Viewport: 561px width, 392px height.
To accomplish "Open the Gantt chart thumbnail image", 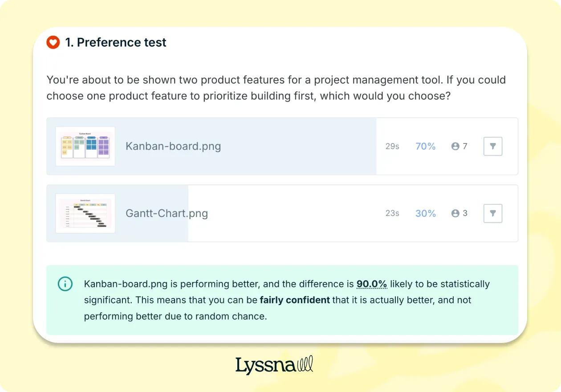I will click(x=85, y=213).
